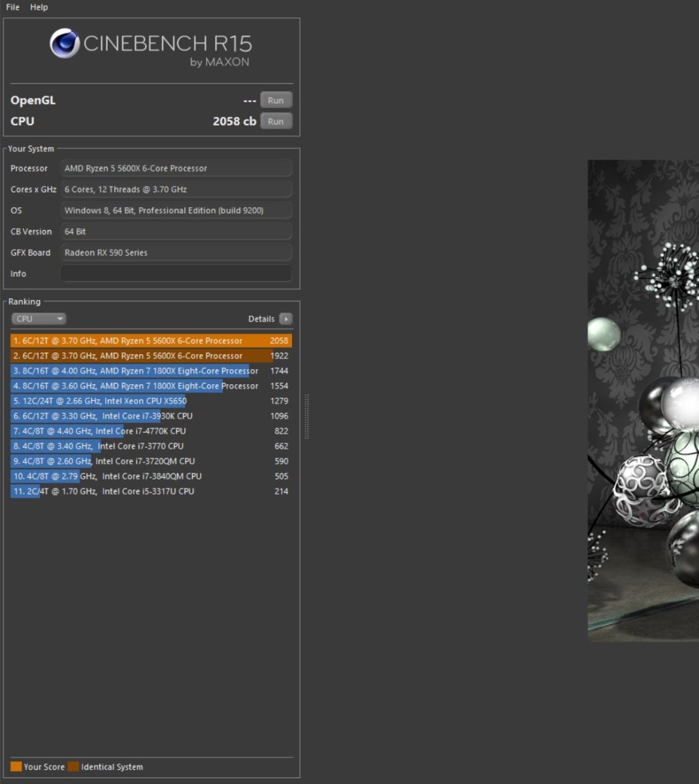
Task: Run the OpenGL benchmark
Action: click(x=276, y=100)
